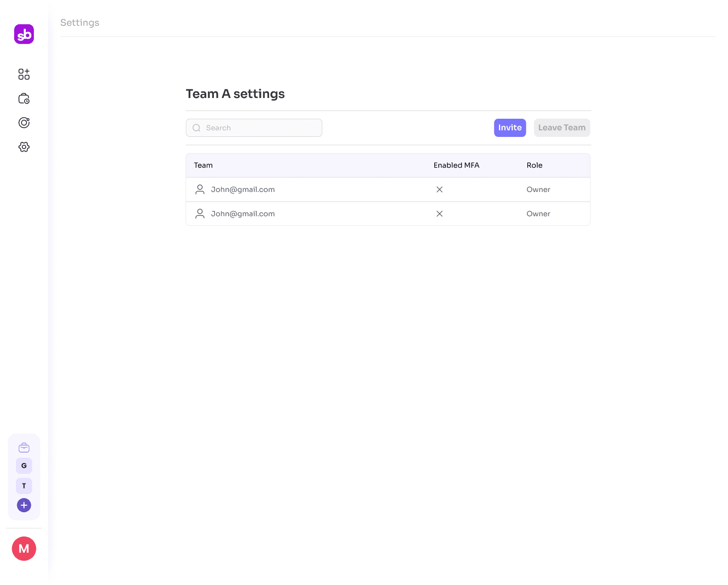
Task: Click user icon in second John@gmail.com row
Action: (200, 214)
